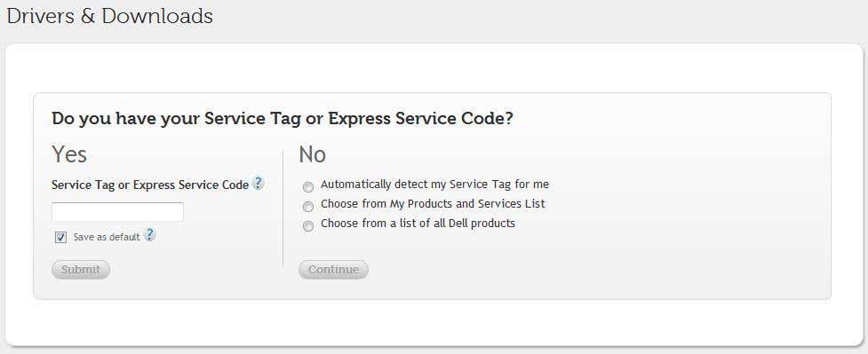Select the Automatically detect Service Tag radio button
Image resolution: width=868 pixels, height=354 pixels.
pyautogui.click(x=308, y=187)
